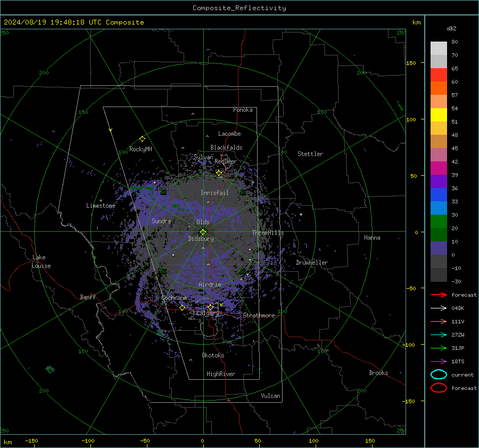Click the Strathmore label

tap(259, 315)
